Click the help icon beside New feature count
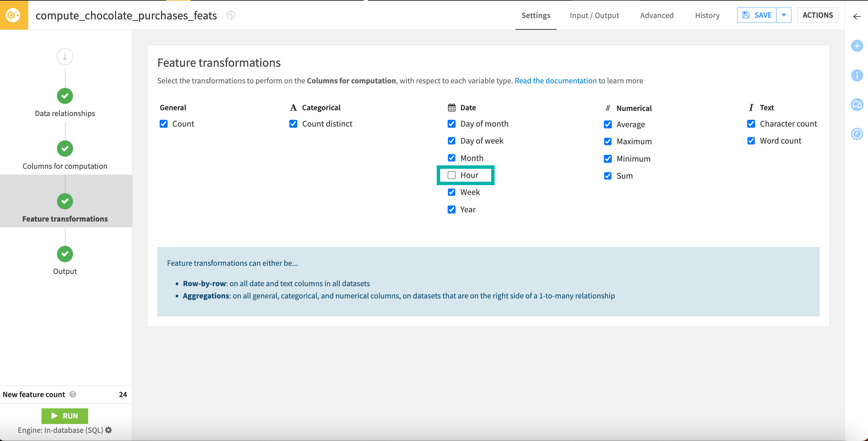Image resolution: width=868 pixels, height=441 pixels. pos(73,394)
